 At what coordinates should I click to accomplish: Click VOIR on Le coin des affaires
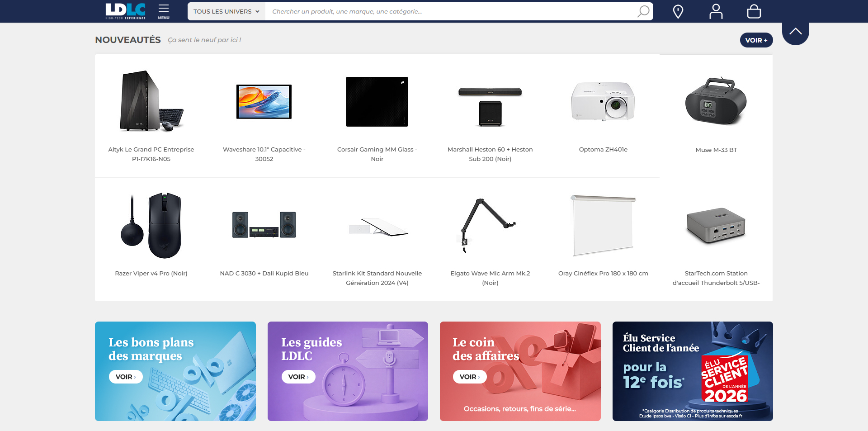click(470, 377)
